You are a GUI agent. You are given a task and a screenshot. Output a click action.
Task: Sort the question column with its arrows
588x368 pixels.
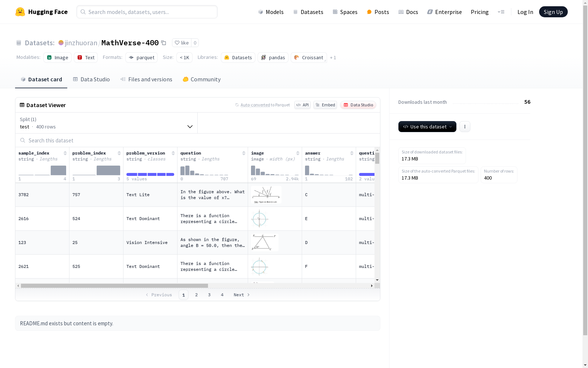(x=244, y=153)
